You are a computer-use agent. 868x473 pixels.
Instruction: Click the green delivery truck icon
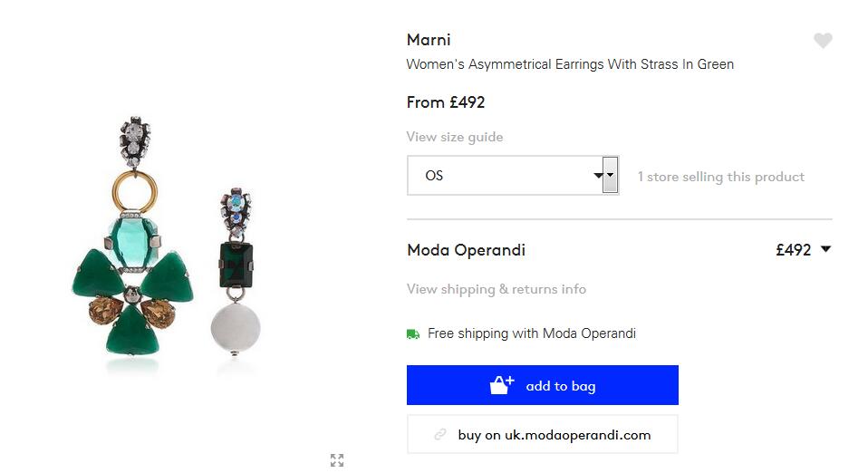tap(413, 334)
